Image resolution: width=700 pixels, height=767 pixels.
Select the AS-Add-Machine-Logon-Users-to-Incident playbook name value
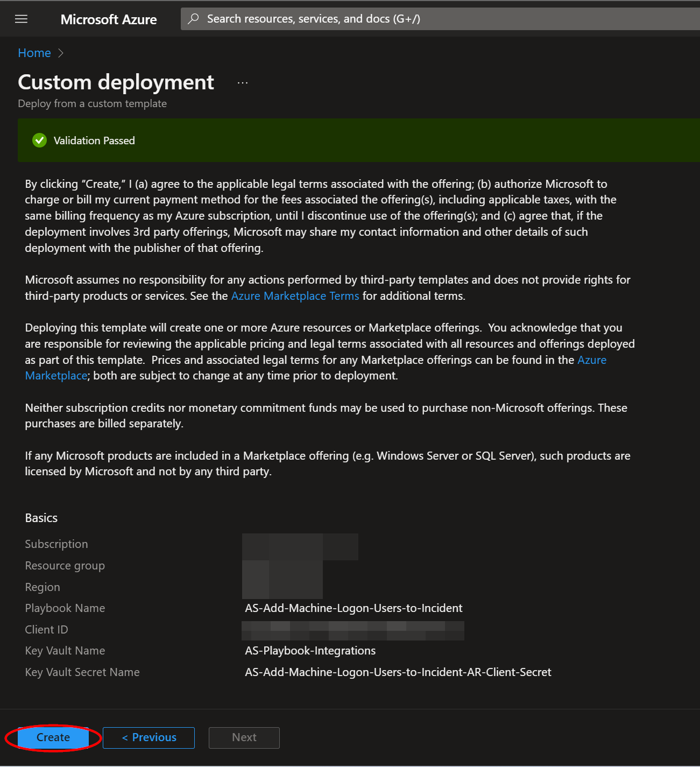(353, 608)
